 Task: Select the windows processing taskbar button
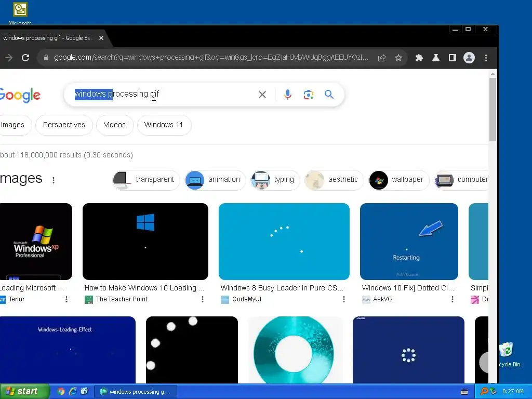point(135,392)
